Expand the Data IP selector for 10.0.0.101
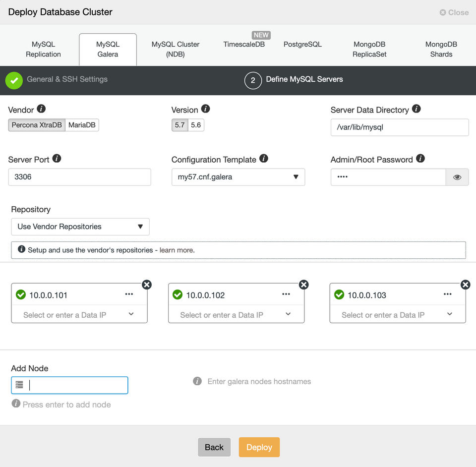476x467 pixels. pyautogui.click(x=131, y=314)
